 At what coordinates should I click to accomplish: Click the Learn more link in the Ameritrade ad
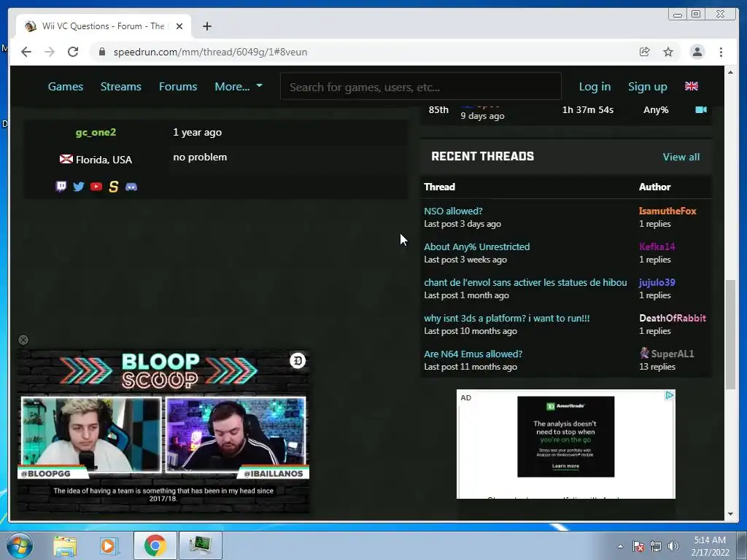point(565,466)
